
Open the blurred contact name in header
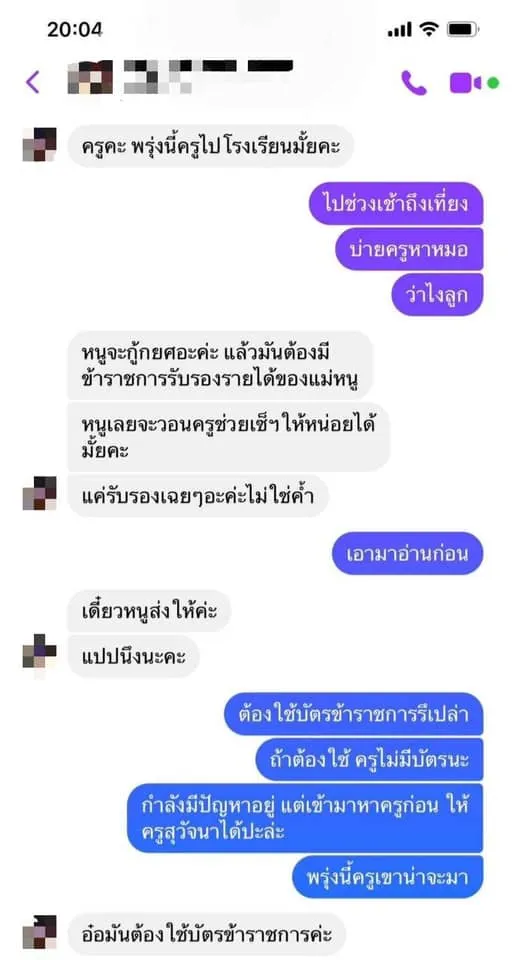[x=208, y=76]
